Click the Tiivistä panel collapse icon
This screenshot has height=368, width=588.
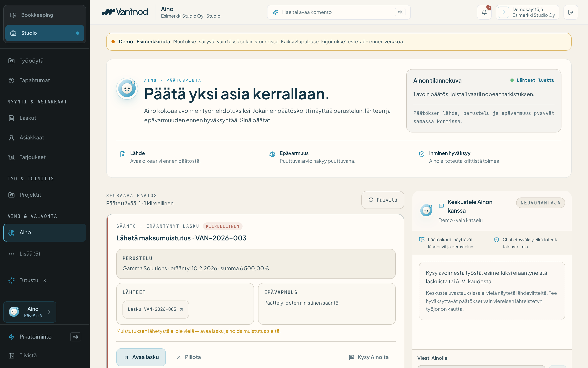11,356
